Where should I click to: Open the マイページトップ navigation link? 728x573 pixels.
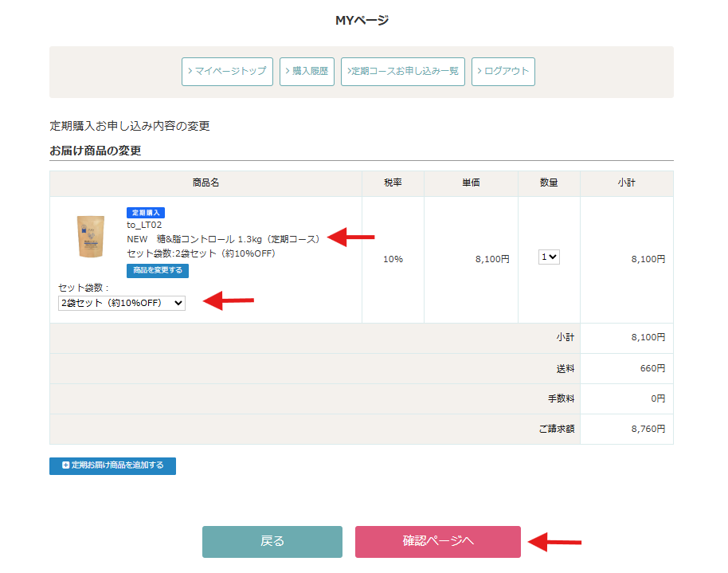pyautogui.click(x=227, y=71)
